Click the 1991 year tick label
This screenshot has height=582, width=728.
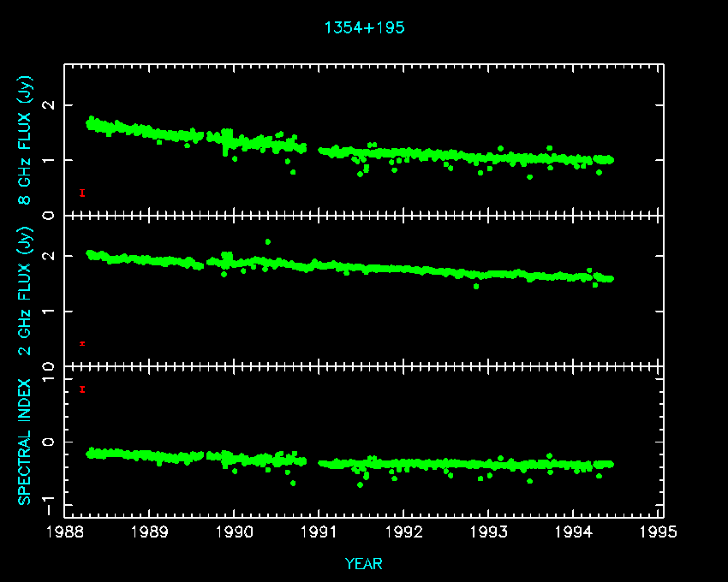pos(319,533)
